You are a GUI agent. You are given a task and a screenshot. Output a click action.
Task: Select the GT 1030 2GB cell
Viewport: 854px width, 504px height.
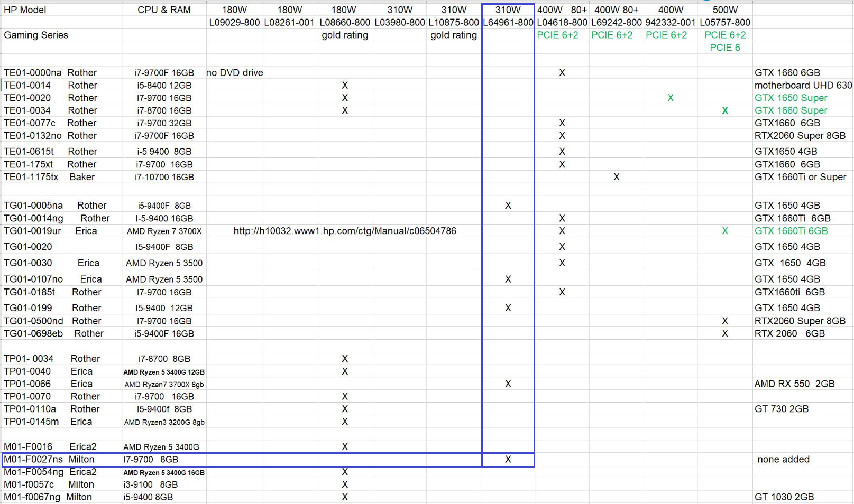pos(785,497)
